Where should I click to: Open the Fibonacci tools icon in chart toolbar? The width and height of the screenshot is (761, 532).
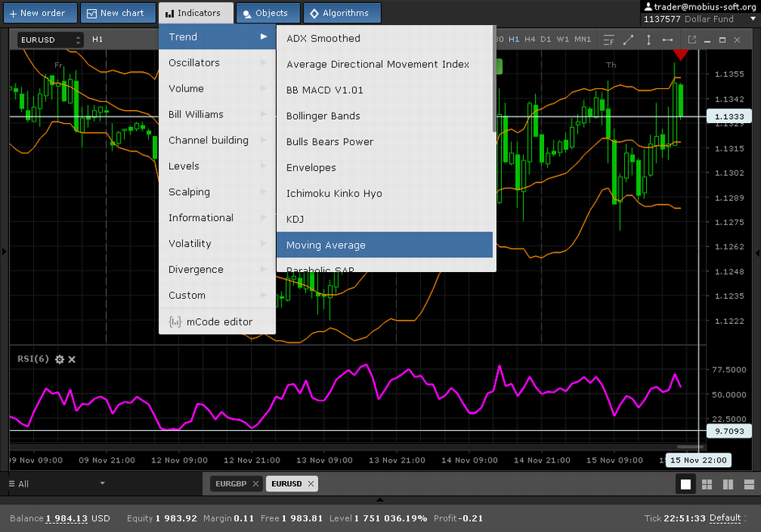tap(609, 40)
